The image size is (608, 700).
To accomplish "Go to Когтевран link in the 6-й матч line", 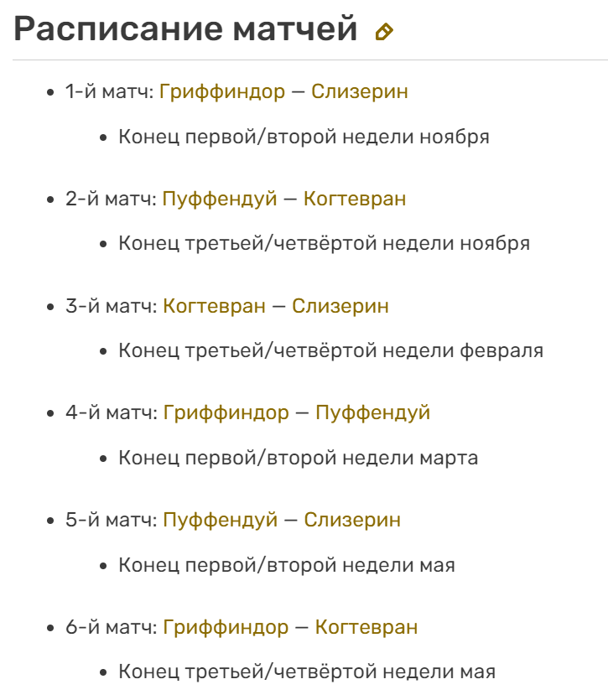I will point(366,627).
